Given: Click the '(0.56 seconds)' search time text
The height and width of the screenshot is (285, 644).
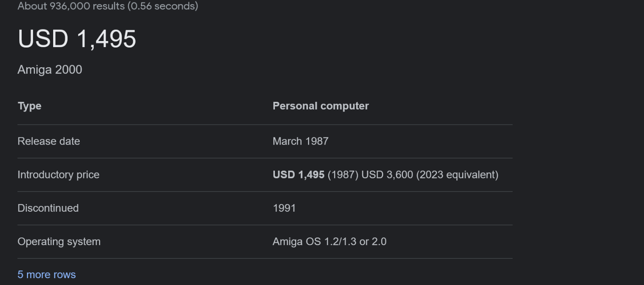Looking at the screenshot, I should coord(163,6).
